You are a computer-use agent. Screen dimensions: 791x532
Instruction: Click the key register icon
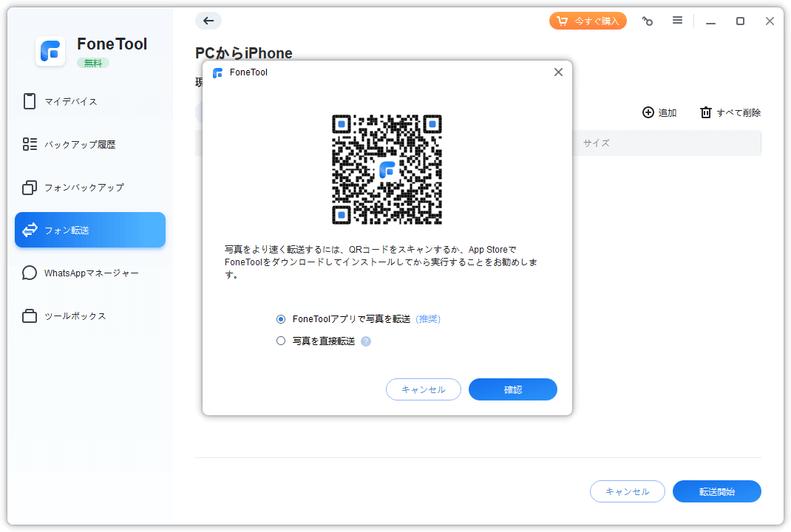point(648,21)
